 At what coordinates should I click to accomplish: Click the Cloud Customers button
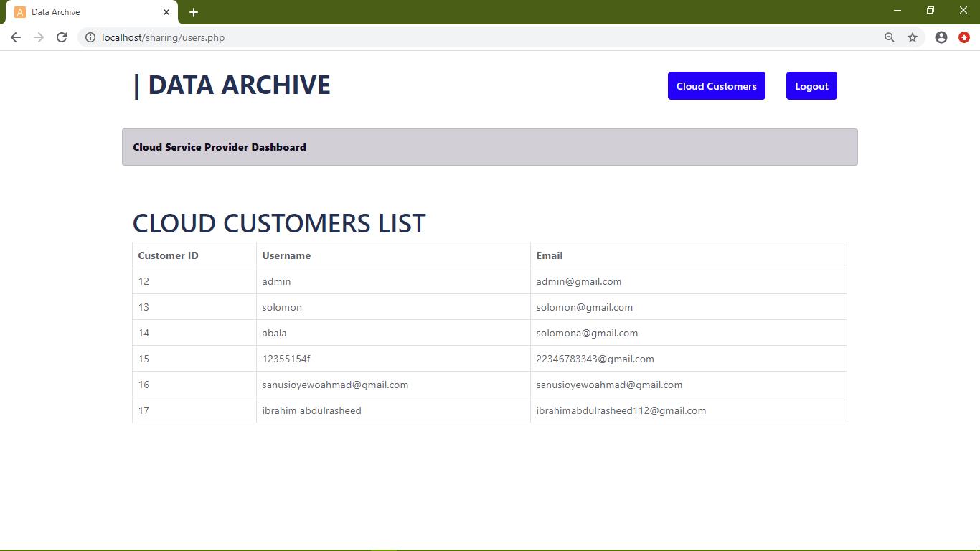coord(716,86)
